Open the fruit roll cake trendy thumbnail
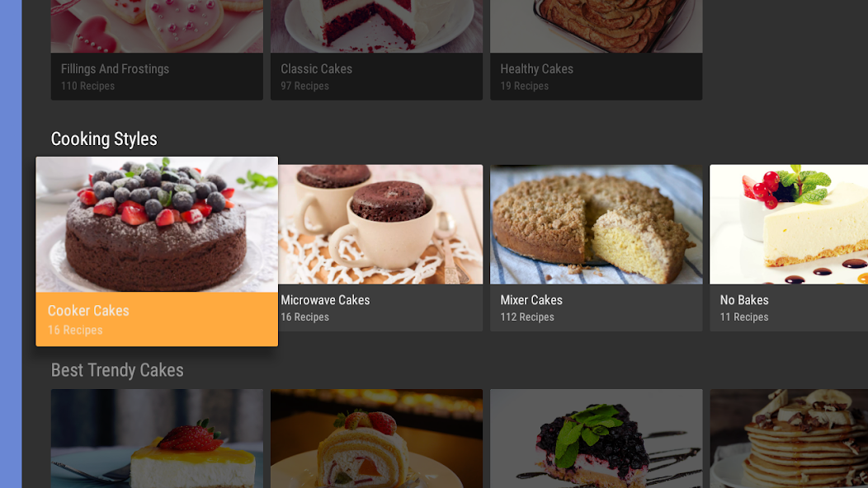 click(376, 439)
